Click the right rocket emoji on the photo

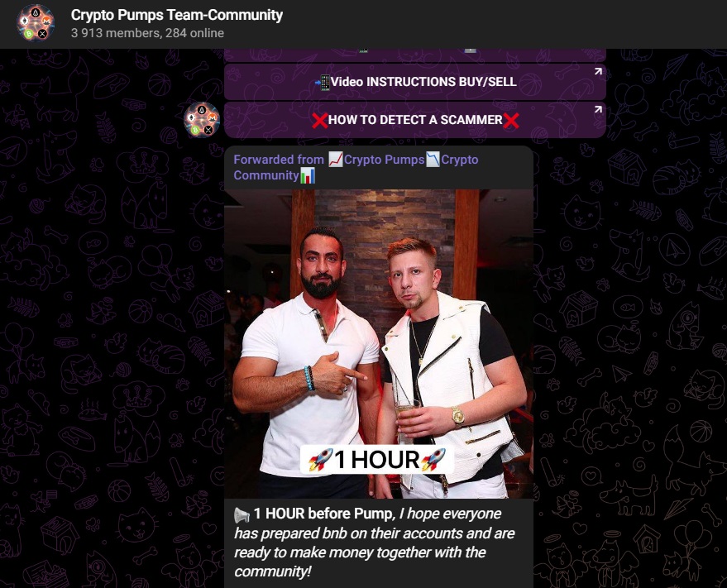(x=433, y=460)
